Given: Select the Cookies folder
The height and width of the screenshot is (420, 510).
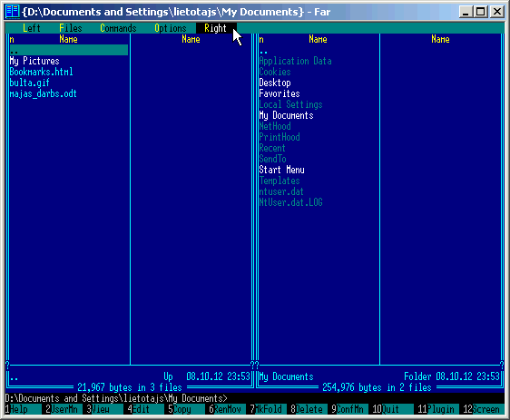Looking at the screenshot, I should coord(275,72).
